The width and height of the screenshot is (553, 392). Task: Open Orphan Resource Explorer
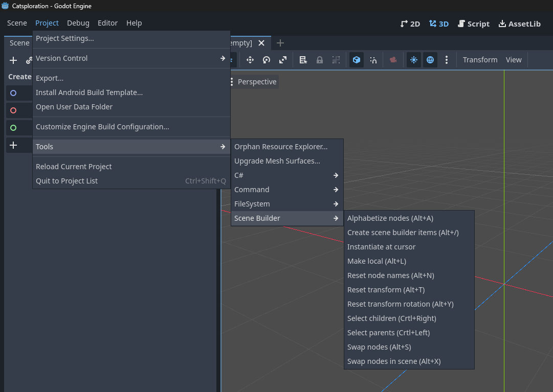click(287, 147)
